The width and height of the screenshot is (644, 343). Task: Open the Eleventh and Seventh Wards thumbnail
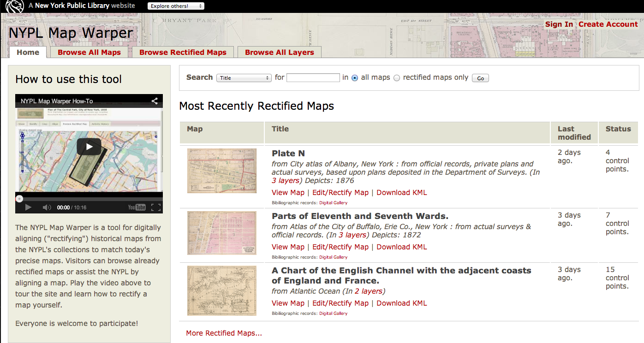222,233
